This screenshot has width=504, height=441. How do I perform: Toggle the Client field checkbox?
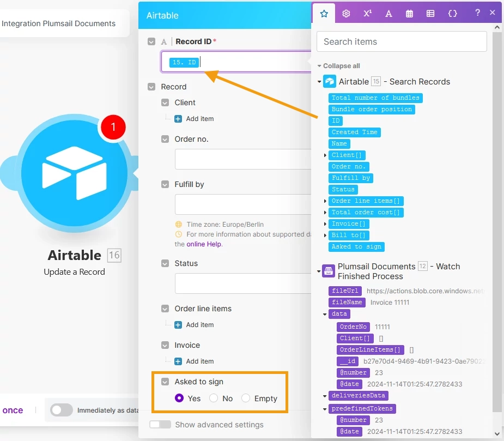coord(165,102)
